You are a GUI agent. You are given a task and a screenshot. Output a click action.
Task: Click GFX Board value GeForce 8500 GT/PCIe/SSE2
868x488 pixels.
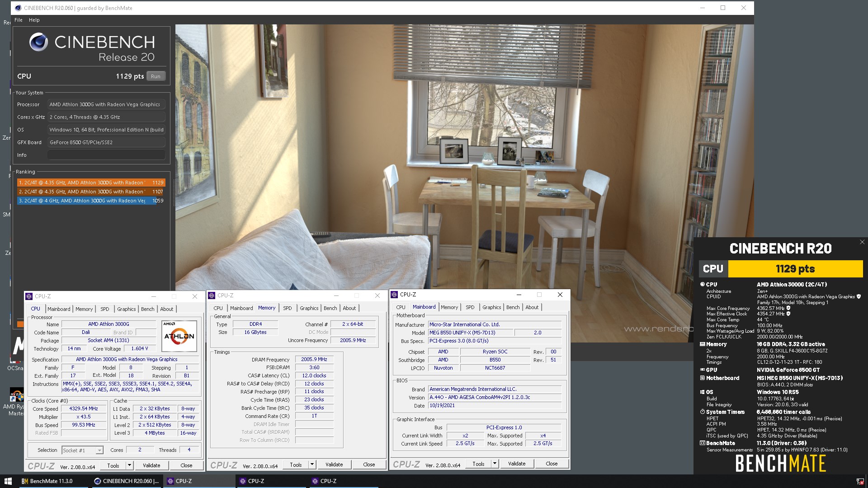tap(106, 142)
